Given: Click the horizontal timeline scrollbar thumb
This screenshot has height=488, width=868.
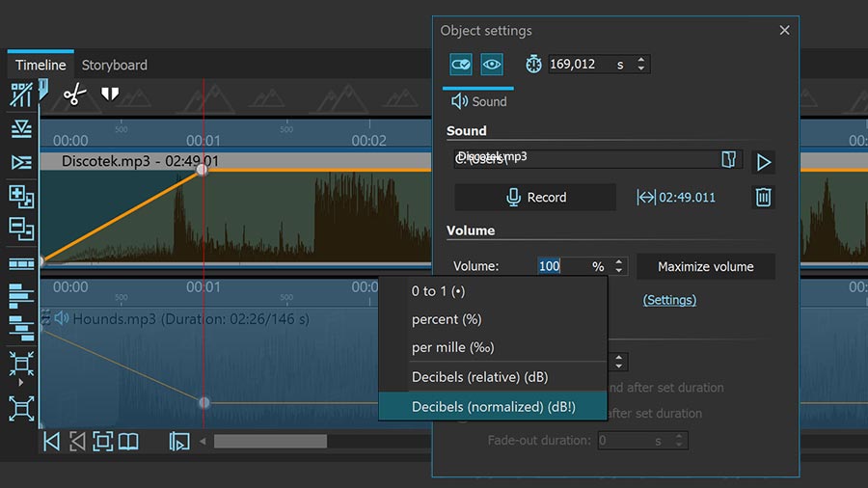Looking at the screenshot, I should [x=270, y=441].
